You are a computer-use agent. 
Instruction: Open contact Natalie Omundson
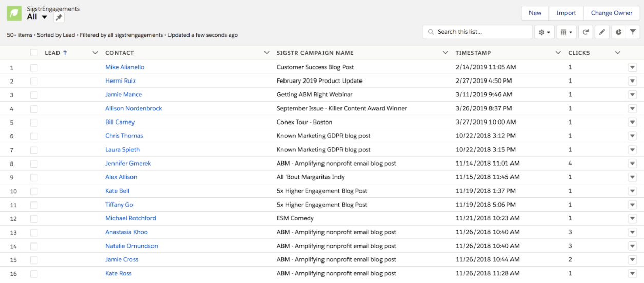pos(131,246)
